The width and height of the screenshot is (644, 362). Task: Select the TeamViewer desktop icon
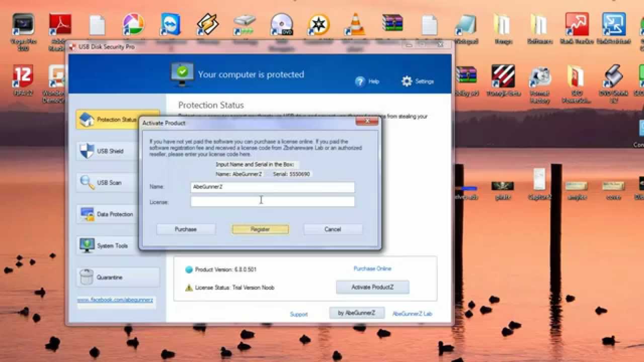pyautogui.click(x=171, y=25)
